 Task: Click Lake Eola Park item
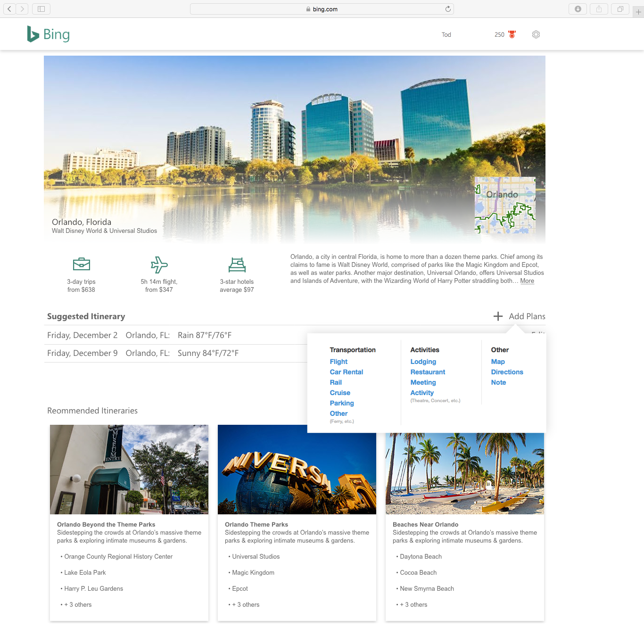(x=85, y=573)
